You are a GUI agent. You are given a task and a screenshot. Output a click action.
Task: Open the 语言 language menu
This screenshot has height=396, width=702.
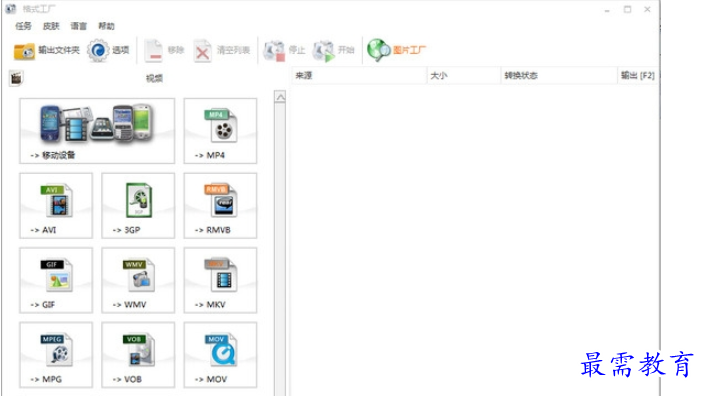[x=79, y=26]
